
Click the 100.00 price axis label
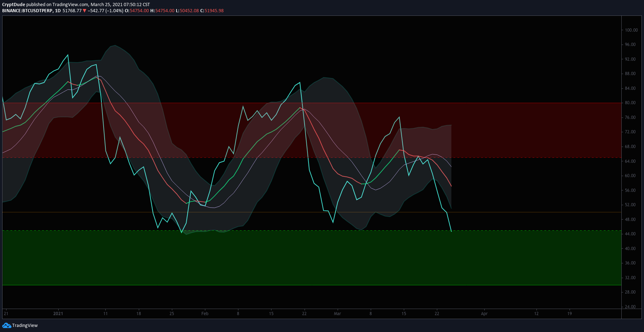631,30
